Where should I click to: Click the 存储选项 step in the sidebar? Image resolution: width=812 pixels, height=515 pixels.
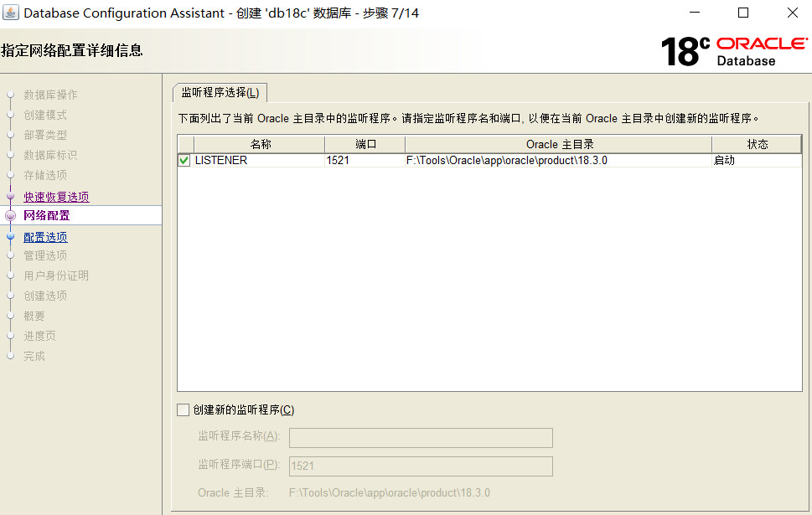(x=45, y=176)
